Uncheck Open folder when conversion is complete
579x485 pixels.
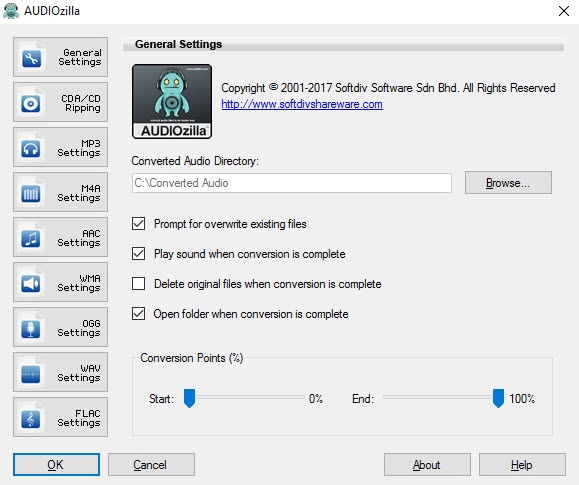click(138, 314)
